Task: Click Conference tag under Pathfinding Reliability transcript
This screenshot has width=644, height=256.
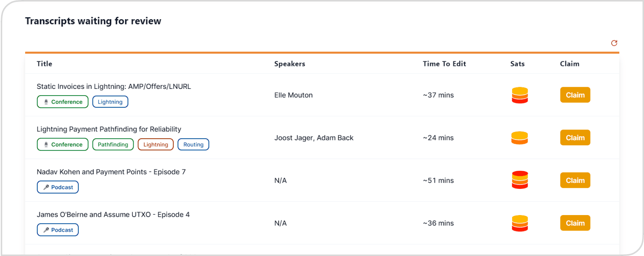Action: click(x=62, y=145)
